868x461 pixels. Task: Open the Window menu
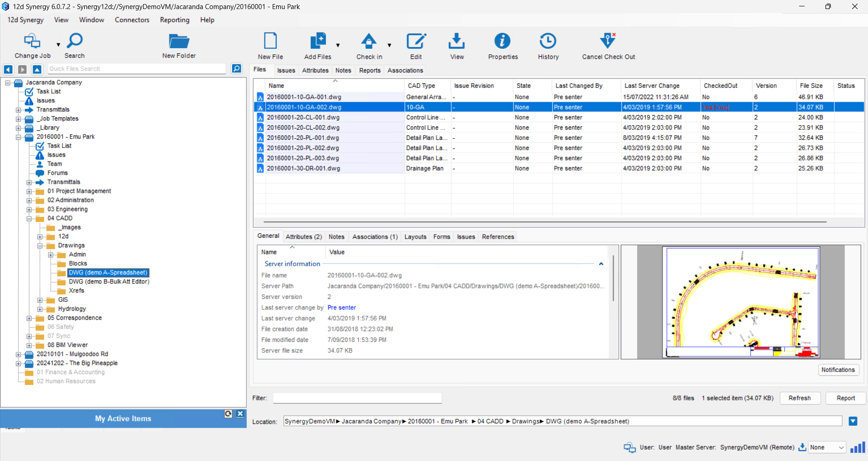91,20
